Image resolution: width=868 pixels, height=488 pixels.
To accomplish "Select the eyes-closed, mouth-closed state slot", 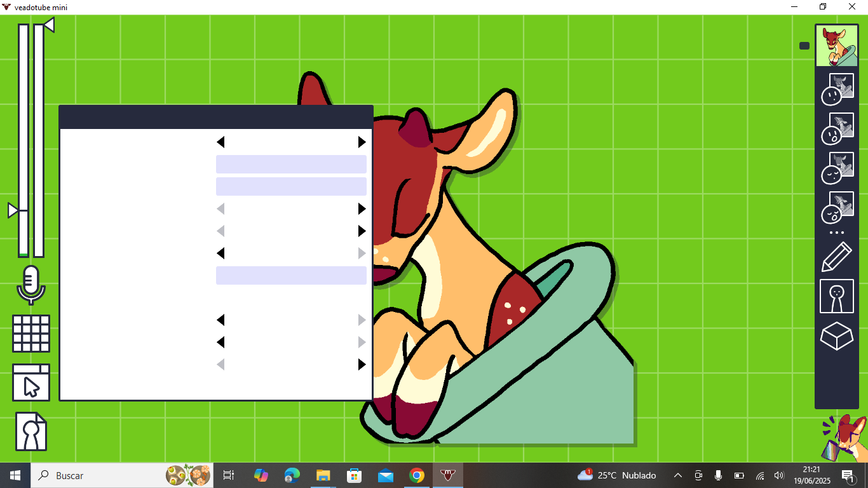I will point(837,168).
